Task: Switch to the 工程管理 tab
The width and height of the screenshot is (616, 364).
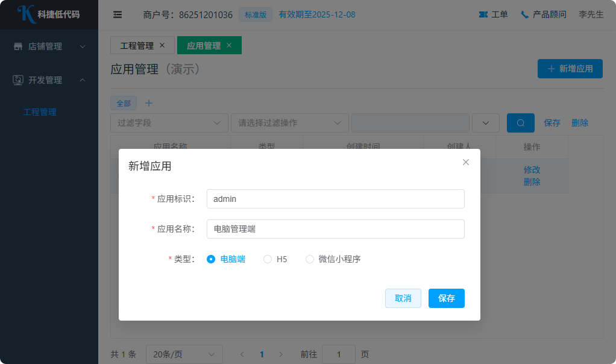Action: pos(137,45)
